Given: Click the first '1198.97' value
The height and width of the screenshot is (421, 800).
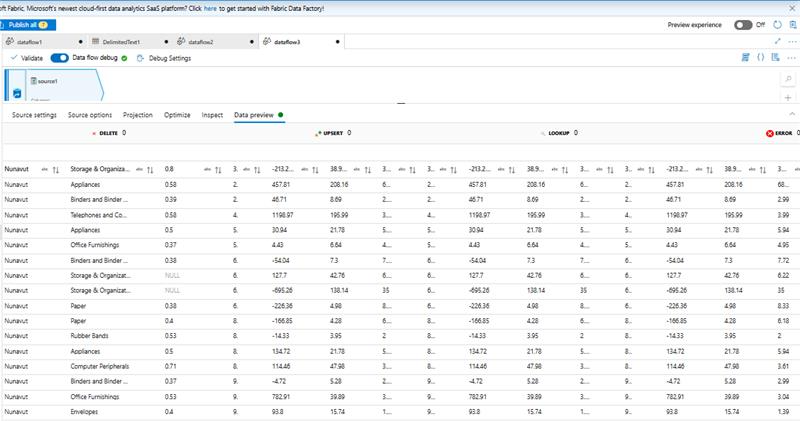Looking at the screenshot, I should pos(282,215).
